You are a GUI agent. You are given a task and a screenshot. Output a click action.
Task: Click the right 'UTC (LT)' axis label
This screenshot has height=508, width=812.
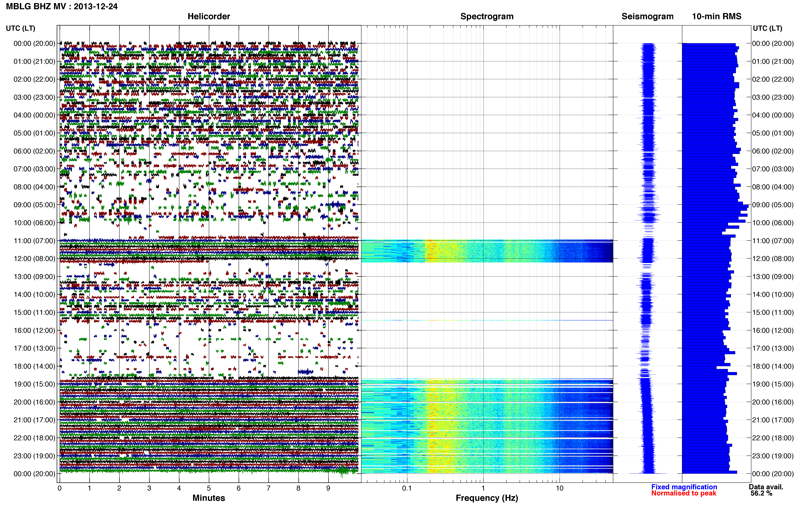point(767,28)
